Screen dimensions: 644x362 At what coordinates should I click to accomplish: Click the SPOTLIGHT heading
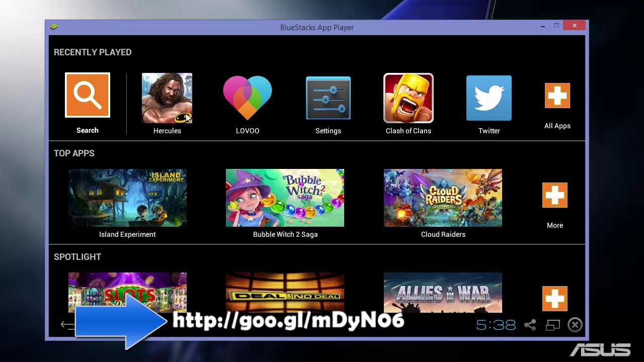(77, 257)
